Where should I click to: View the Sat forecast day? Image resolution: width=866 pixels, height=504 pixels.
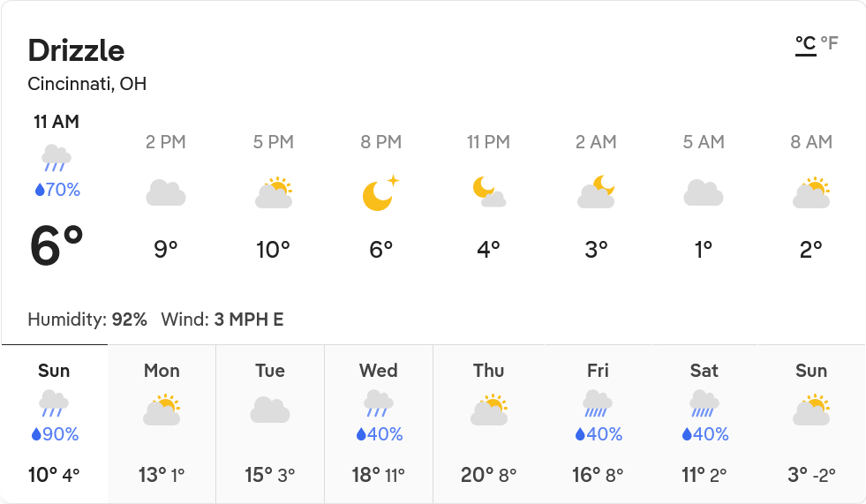click(x=704, y=424)
